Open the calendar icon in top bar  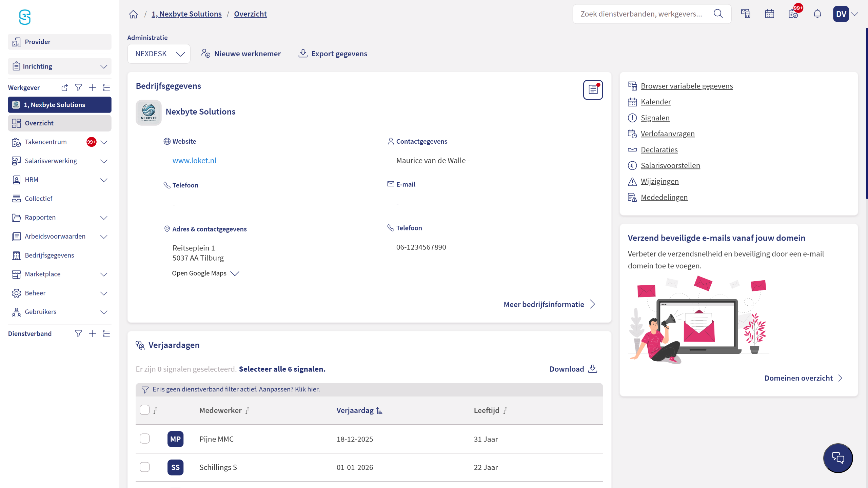(x=769, y=14)
